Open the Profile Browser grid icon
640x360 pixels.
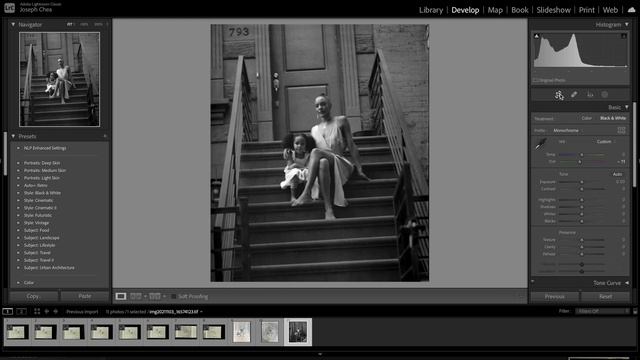click(x=621, y=130)
